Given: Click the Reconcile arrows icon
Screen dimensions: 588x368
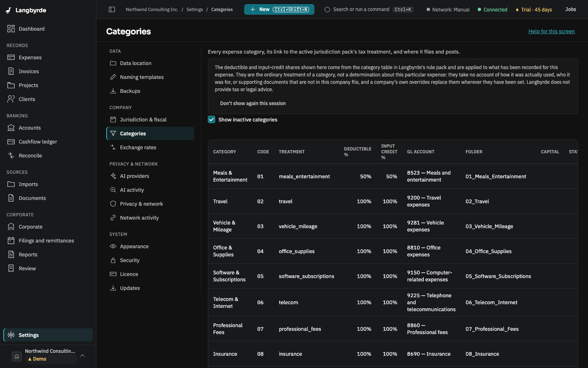Looking at the screenshot, I should click(11, 155).
